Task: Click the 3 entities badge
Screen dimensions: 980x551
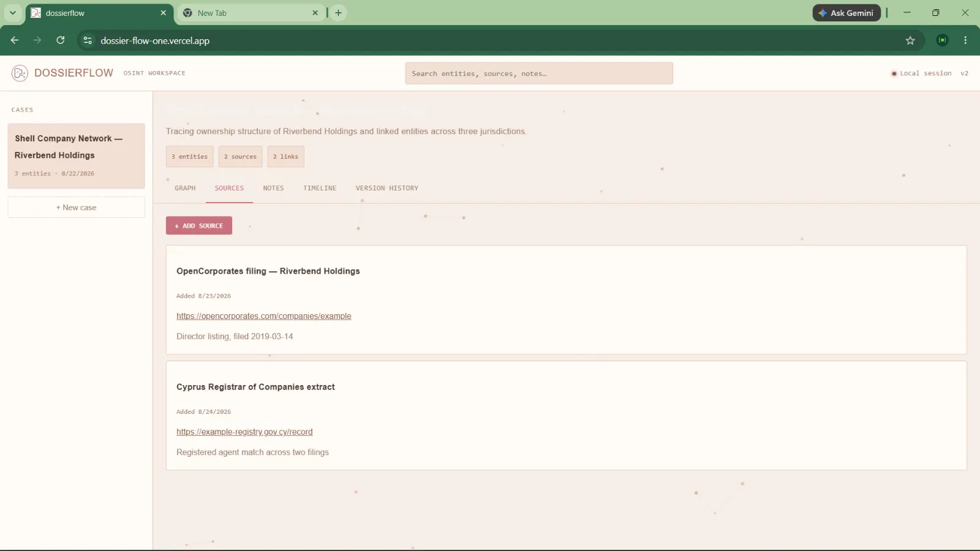Action: [190, 157]
